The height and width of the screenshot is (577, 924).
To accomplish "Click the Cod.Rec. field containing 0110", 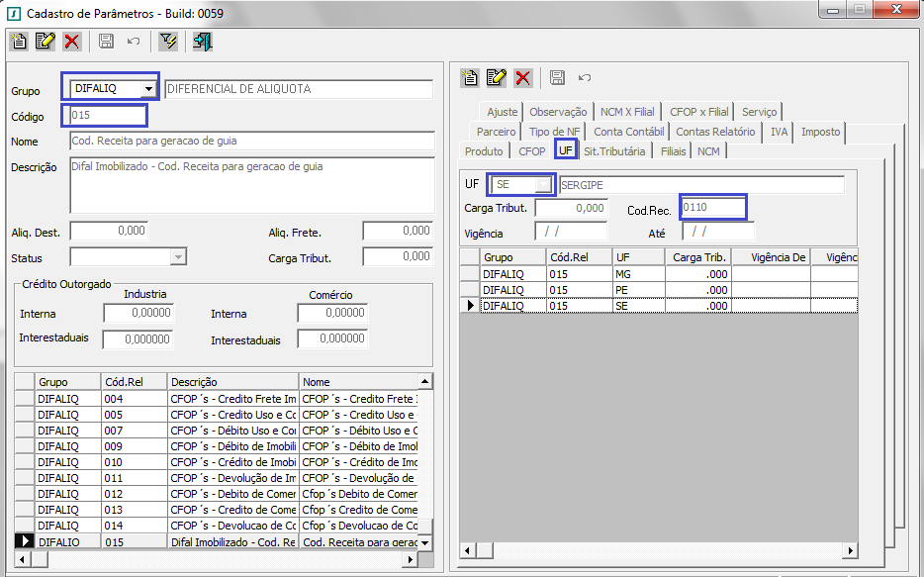I will tap(712, 207).
